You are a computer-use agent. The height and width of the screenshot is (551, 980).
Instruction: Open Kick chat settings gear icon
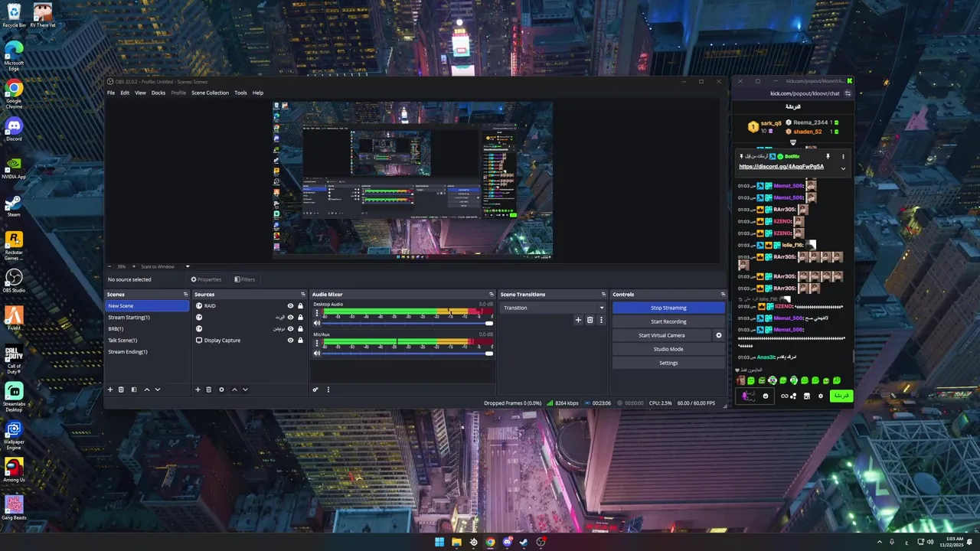point(821,396)
